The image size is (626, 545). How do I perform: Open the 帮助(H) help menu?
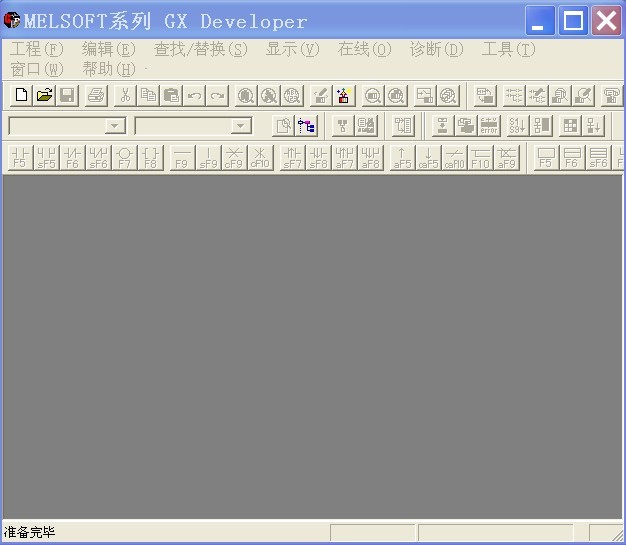[x=109, y=69]
